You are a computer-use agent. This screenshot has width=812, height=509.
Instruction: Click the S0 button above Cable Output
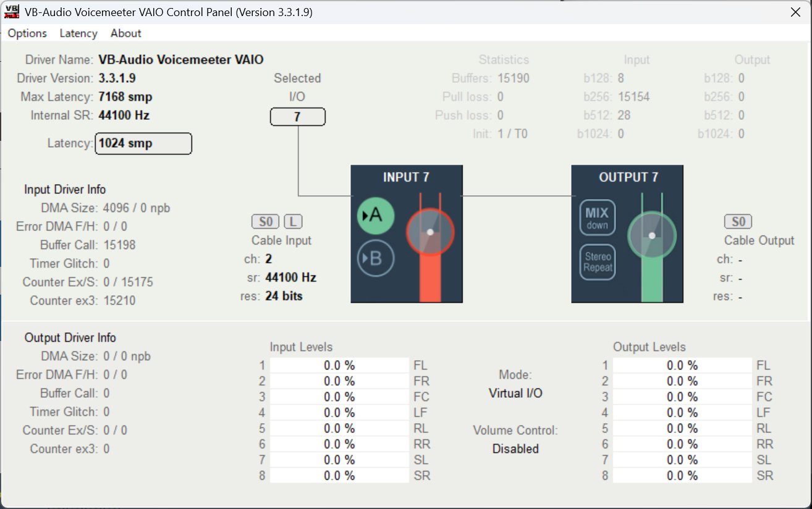738,222
